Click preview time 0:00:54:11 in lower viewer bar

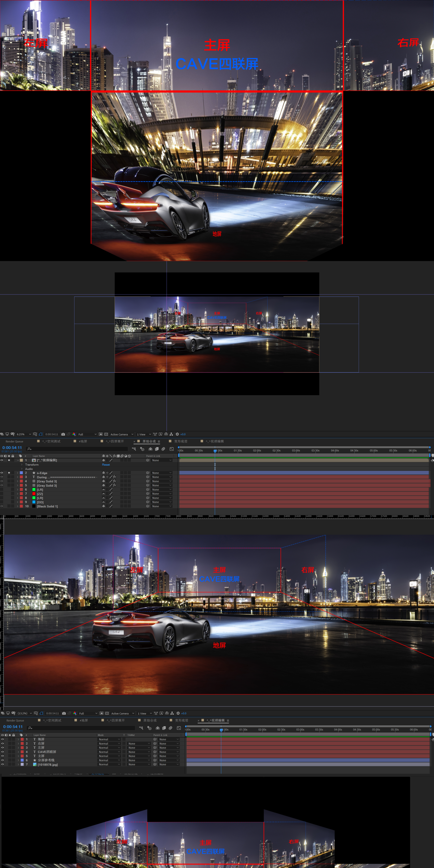52,713
